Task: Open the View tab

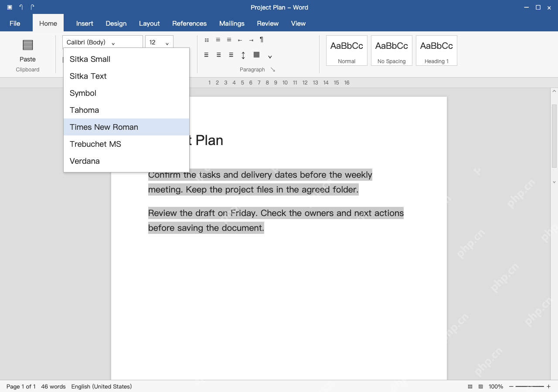Action: [298, 24]
